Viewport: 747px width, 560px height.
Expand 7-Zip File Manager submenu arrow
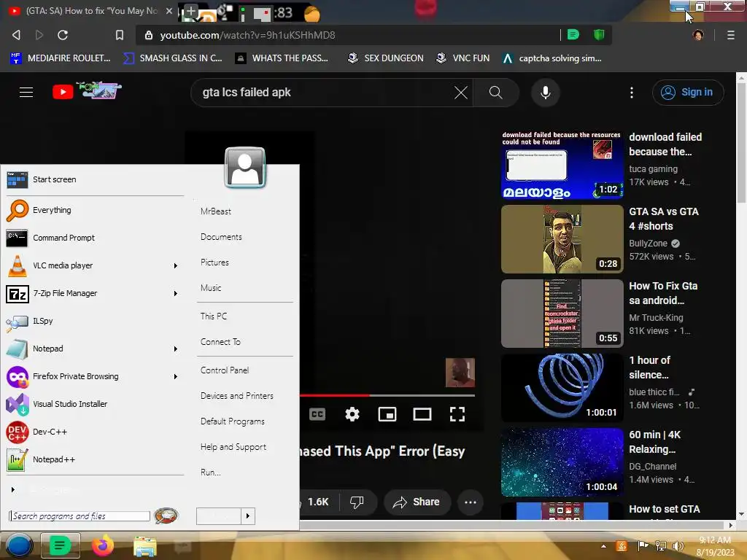[175, 293]
